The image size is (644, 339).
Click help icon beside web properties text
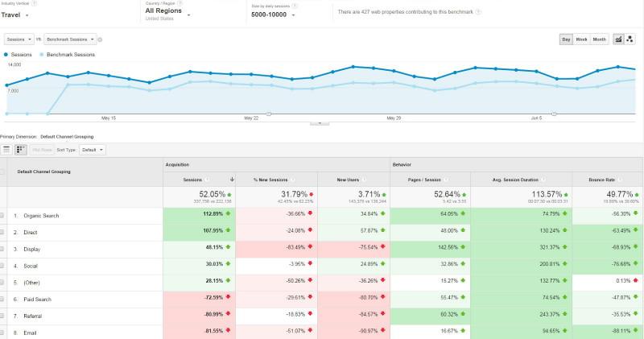click(x=479, y=13)
